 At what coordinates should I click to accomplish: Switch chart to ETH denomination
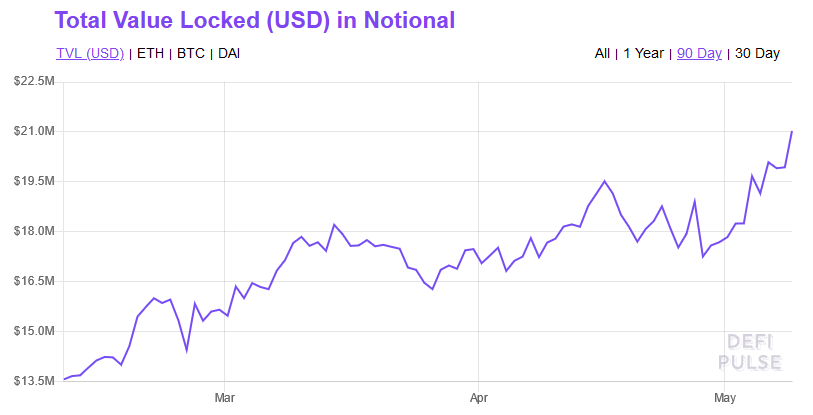tap(149, 53)
